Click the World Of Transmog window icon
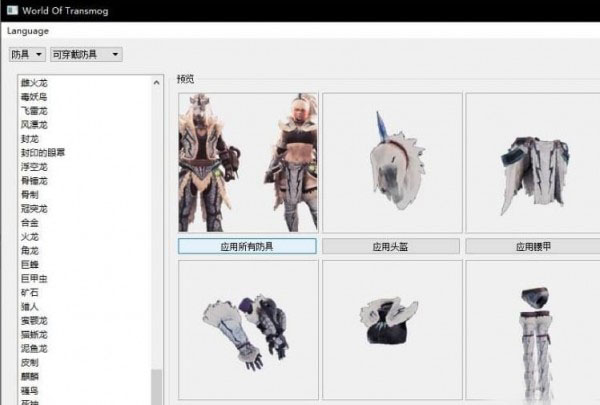 (x=12, y=10)
